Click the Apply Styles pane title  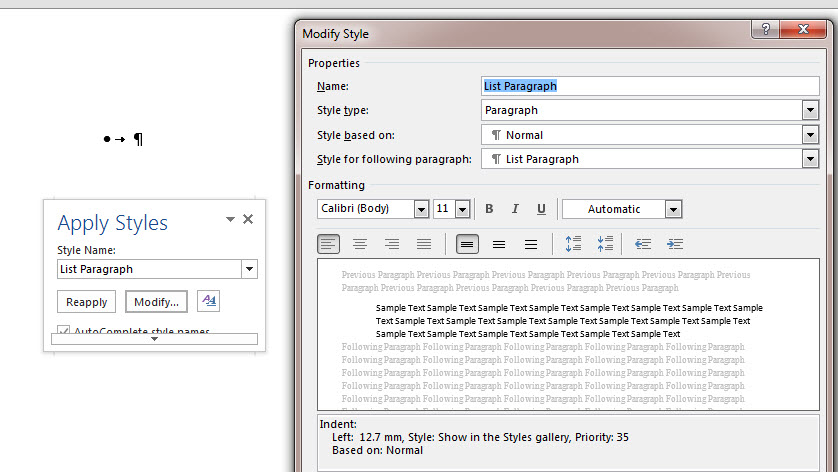113,223
